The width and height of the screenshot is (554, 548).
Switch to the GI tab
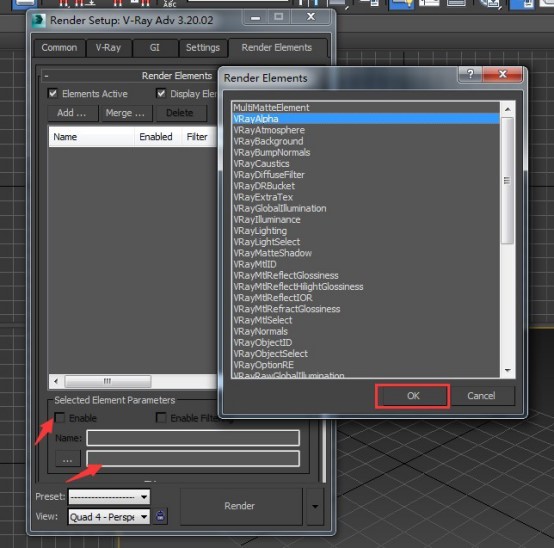(155, 48)
